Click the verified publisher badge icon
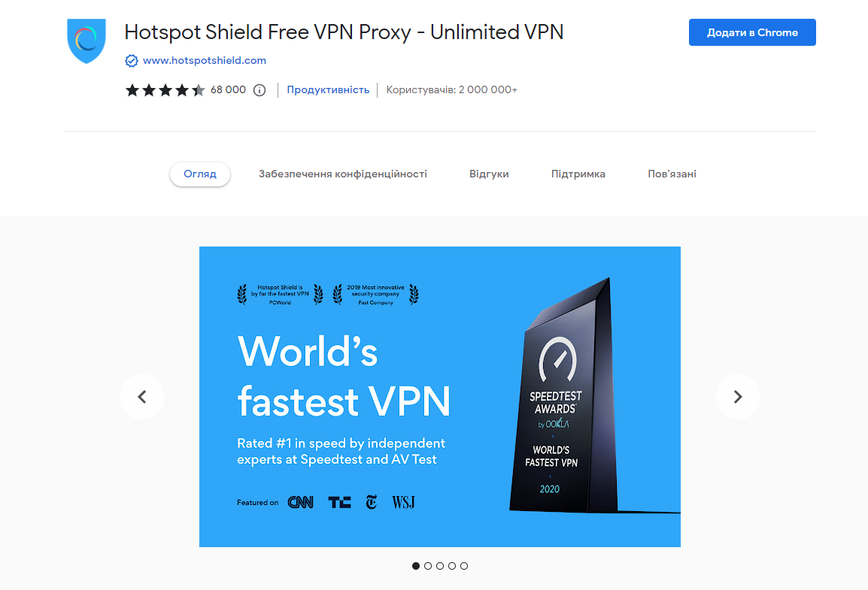Image resolution: width=868 pixels, height=590 pixels. click(131, 61)
